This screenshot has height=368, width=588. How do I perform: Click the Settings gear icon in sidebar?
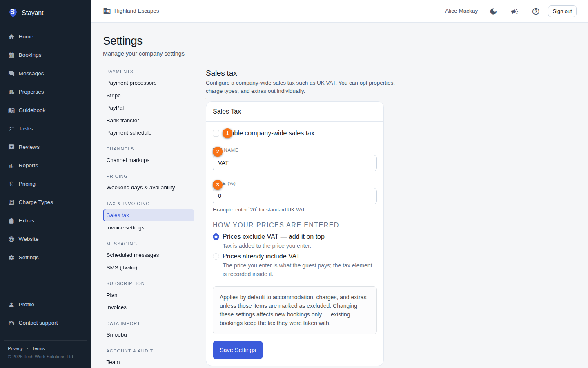click(x=11, y=258)
